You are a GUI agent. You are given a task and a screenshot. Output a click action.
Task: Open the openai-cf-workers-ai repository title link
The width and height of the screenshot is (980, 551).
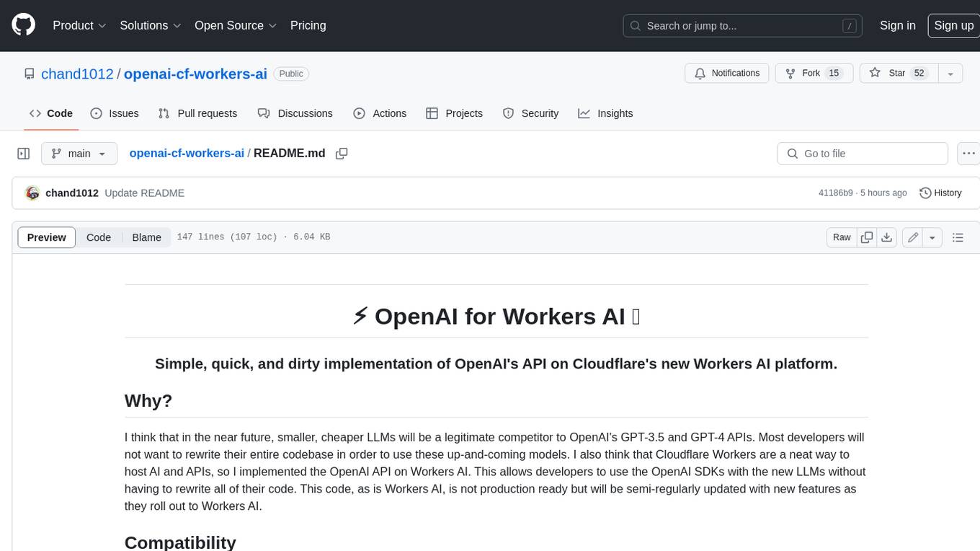(195, 74)
